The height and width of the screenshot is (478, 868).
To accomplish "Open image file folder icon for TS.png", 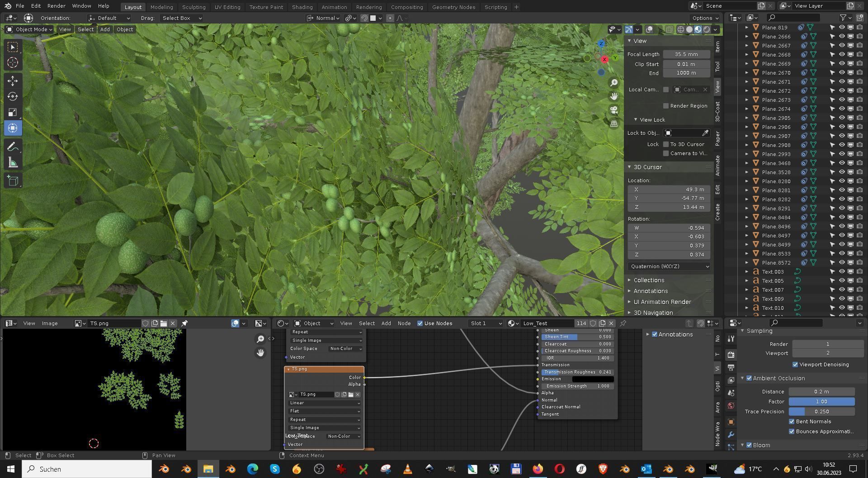I will tap(164, 323).
